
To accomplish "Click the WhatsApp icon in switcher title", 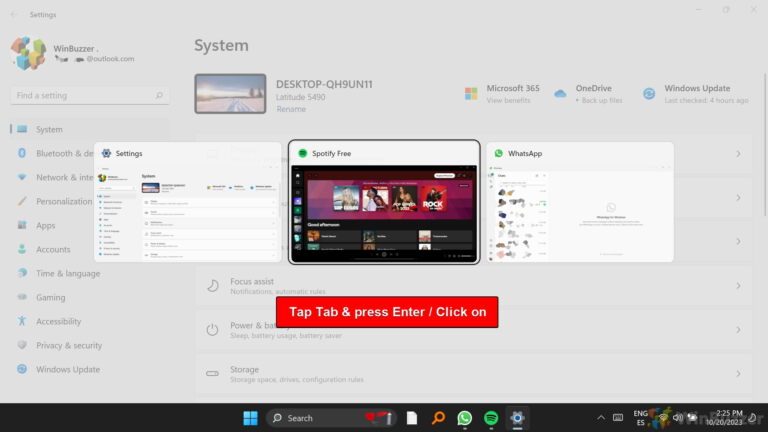I will [x=499, y=153].
